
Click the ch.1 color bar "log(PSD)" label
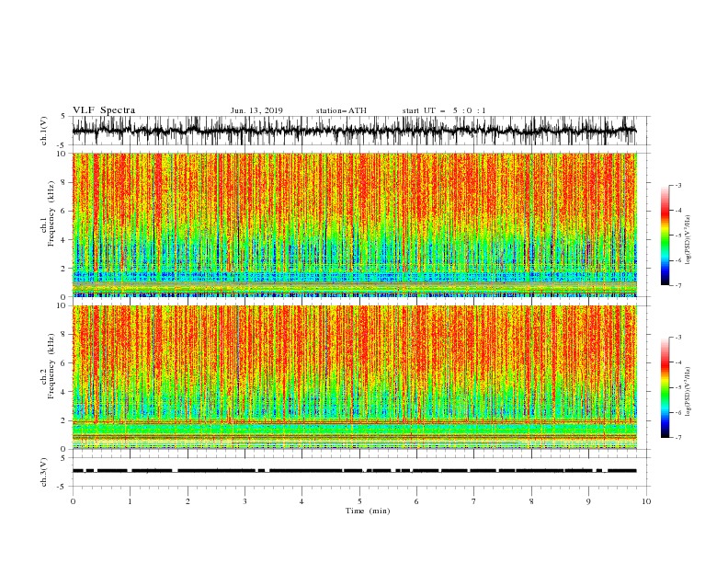[688, 240]
